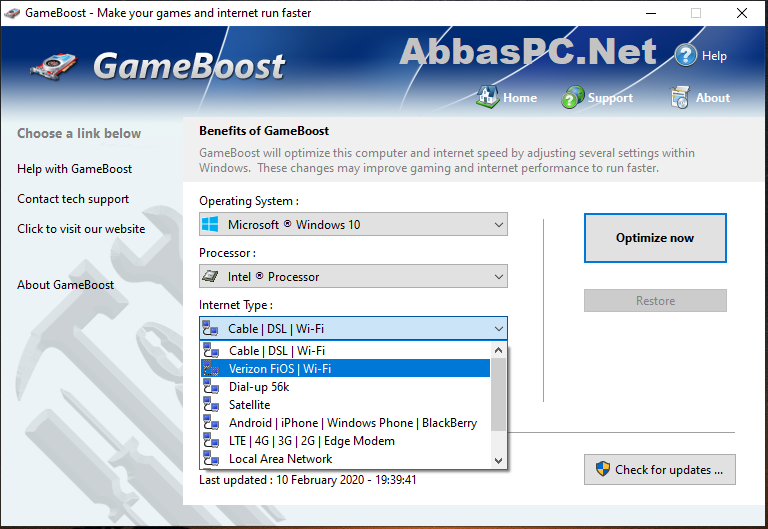The height and width of the screenshot is (529, 768).
Task: Click the Home house icon
Action: point(487,96)
